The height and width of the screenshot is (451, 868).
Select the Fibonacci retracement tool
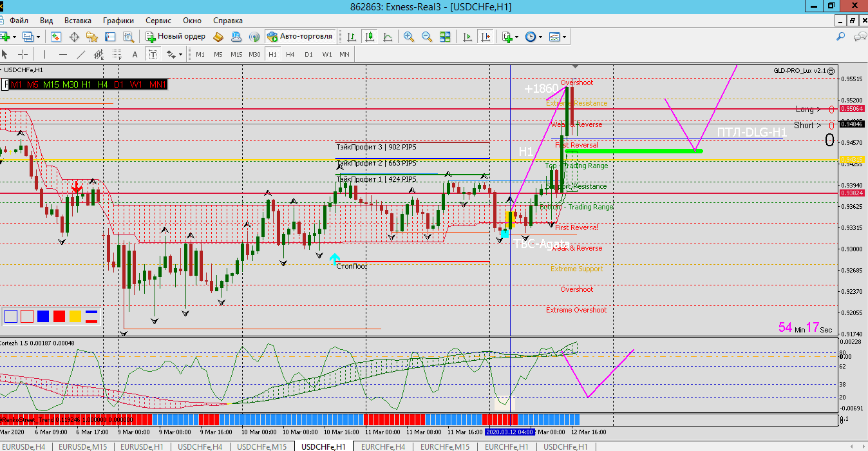pos(117,54)
